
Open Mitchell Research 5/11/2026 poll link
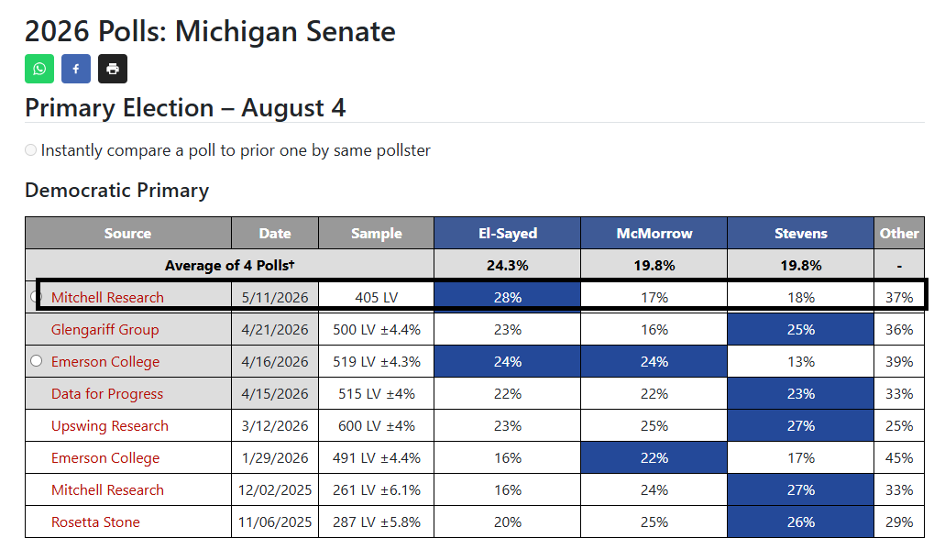tap(107, 297)
